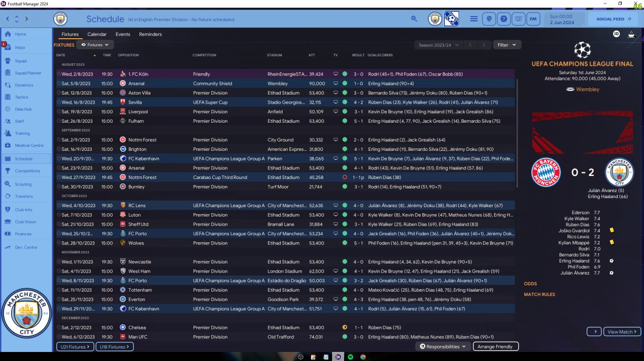Open Staff in the sidebar

pyautogui.click(x=26, y=121)
